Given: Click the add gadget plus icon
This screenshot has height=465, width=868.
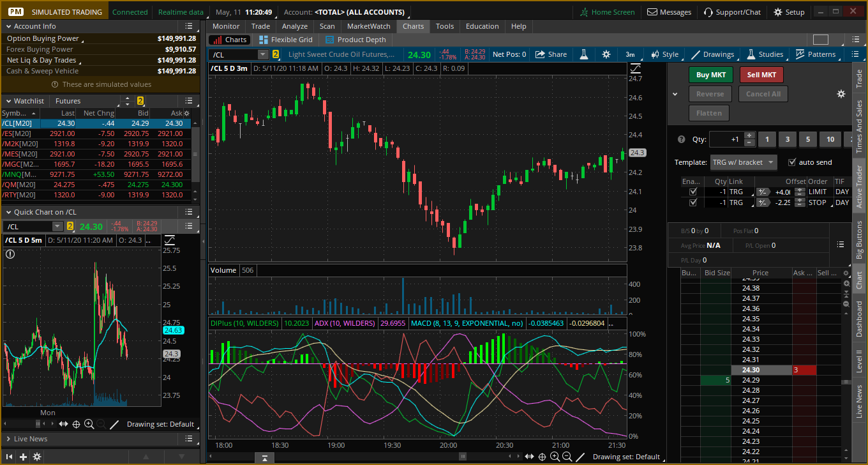Looking at the screenshot, I should (x=23, y=457).
